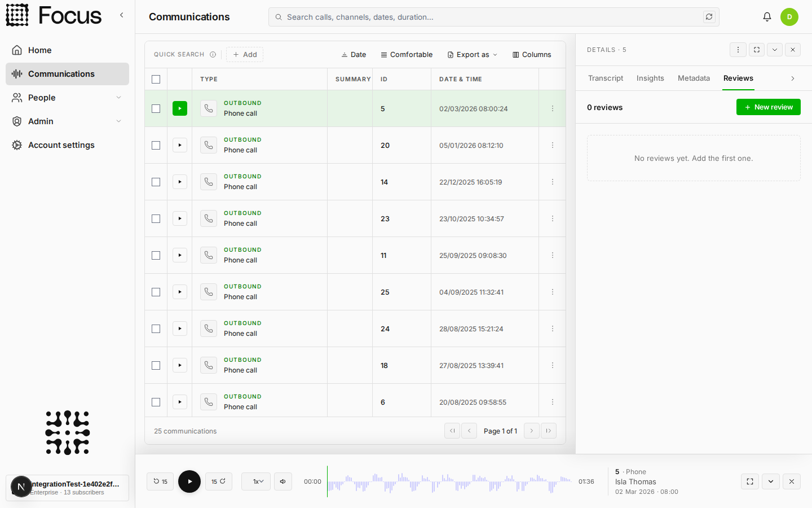Expand the People sidebar section

click(67, 98)
